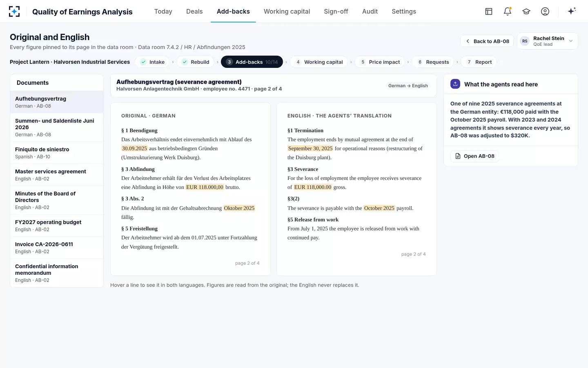Go to completed Intake step
The width and height of the screenshot is (588, 368).
tap(153, 62)
